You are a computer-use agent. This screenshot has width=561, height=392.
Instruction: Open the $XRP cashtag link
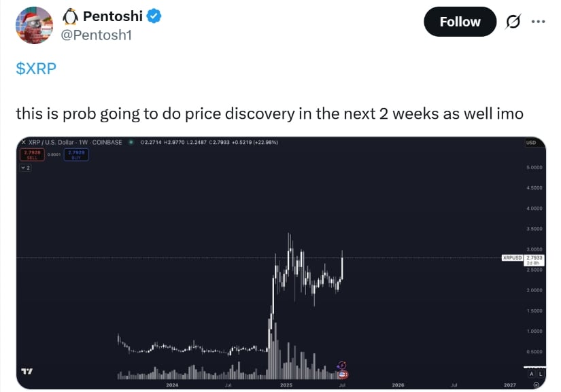point(36,68)
